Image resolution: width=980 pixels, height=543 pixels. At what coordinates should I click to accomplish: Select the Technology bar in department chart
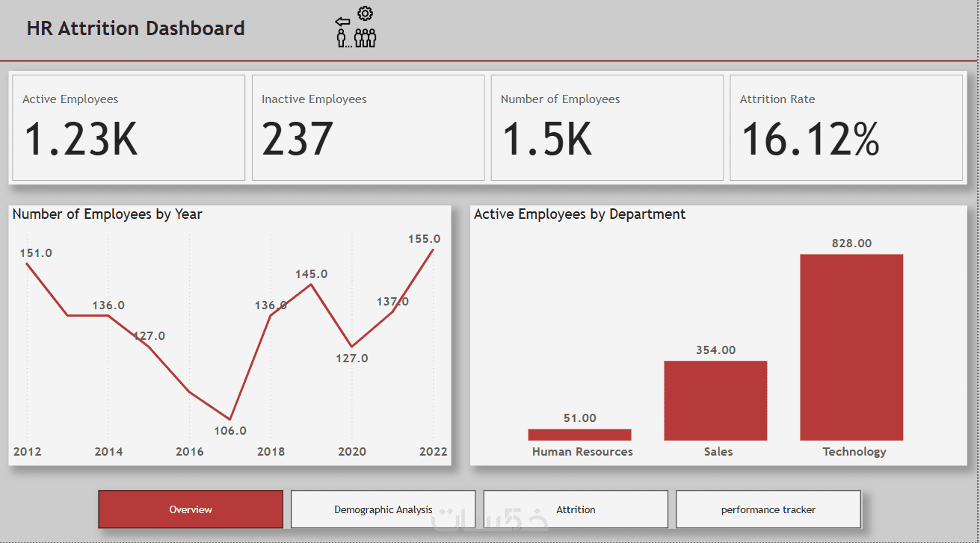(851, 347)
